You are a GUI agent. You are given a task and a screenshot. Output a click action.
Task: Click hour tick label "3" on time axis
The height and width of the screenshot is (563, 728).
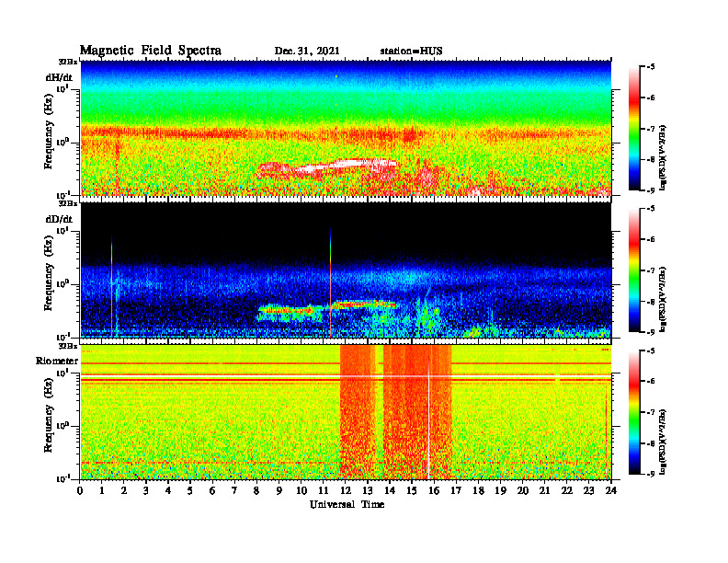coord(146,491)
